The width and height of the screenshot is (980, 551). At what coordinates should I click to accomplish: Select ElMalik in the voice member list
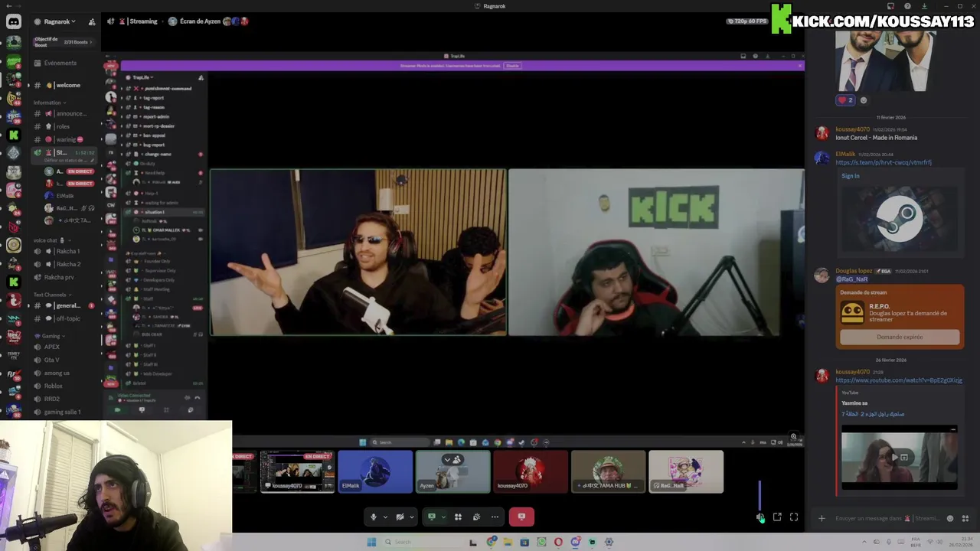64,196
